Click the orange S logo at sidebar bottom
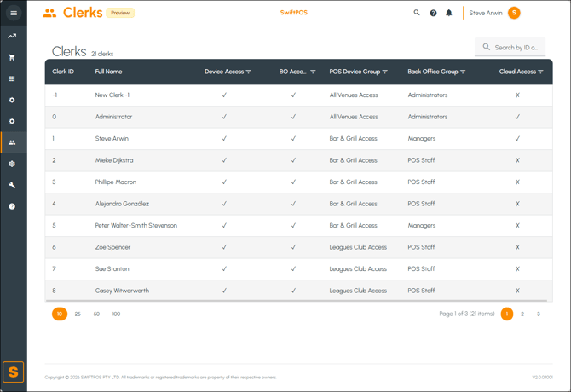The width and height of the screenshot is (571, 392). tap(13, 372)
